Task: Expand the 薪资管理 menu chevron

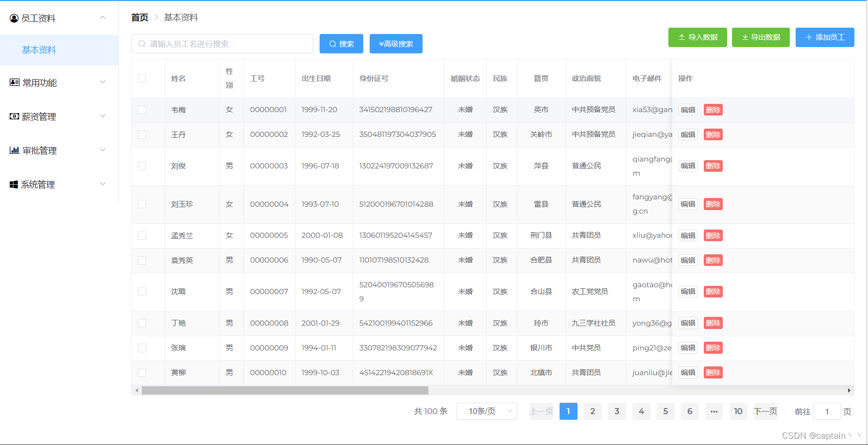Action: [102, 116]
